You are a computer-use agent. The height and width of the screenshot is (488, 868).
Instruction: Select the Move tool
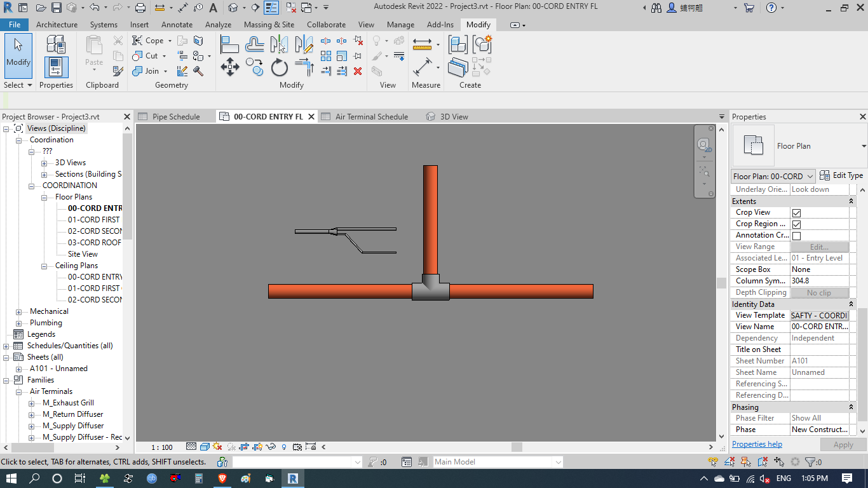click(229, 66)
